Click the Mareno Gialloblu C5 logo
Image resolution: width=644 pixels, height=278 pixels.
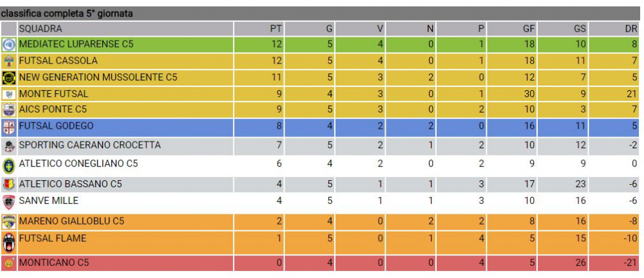tap(8, 222)
